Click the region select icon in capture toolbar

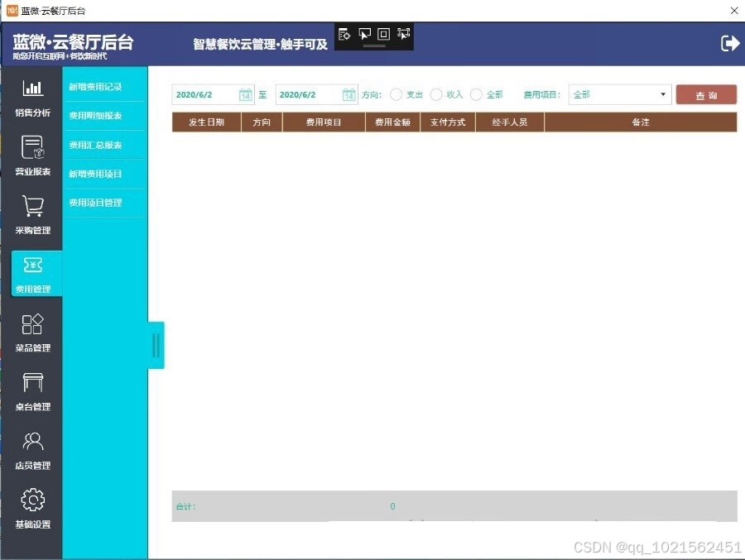(x=403, y=34)
